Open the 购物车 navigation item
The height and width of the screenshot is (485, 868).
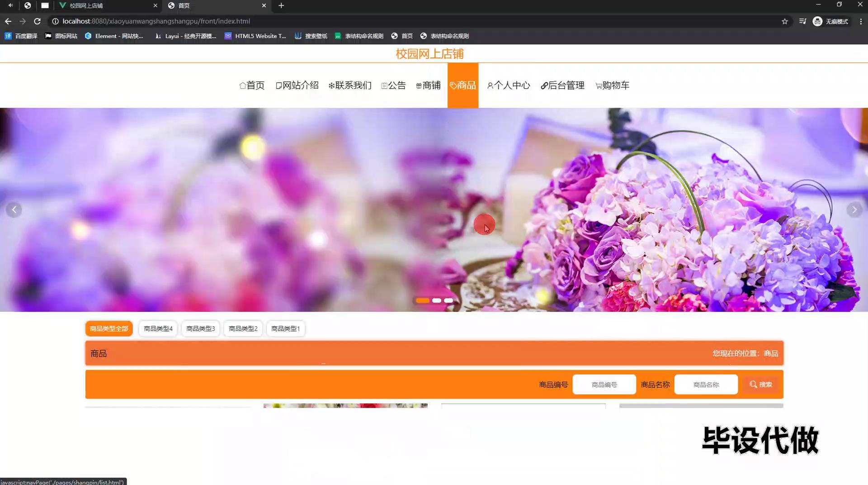[612, 86]
